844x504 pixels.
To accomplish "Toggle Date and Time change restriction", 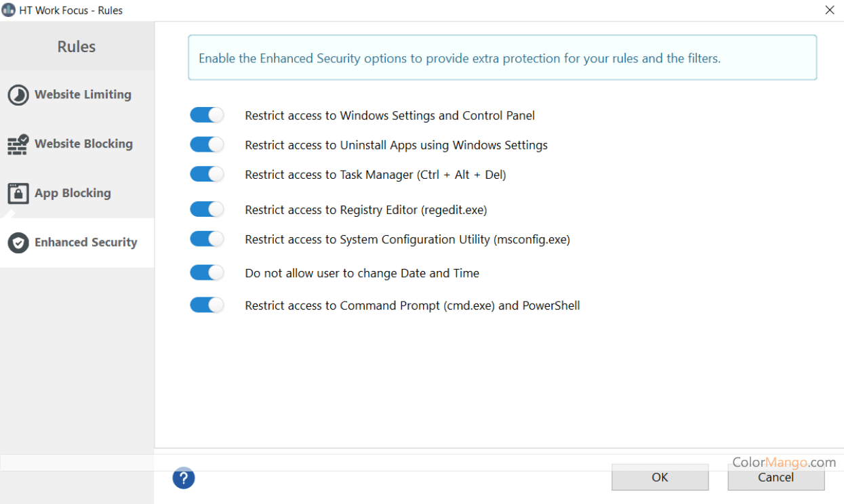I will coord(207,273).
